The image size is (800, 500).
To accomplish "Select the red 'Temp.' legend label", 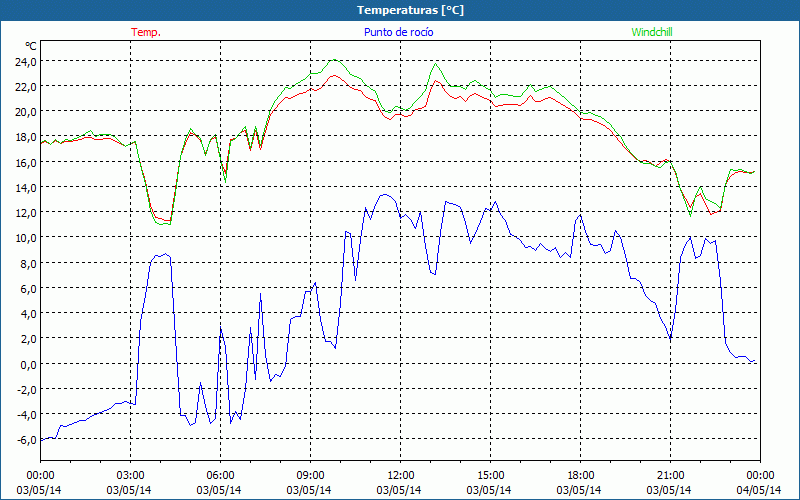I will coord(146,32).
